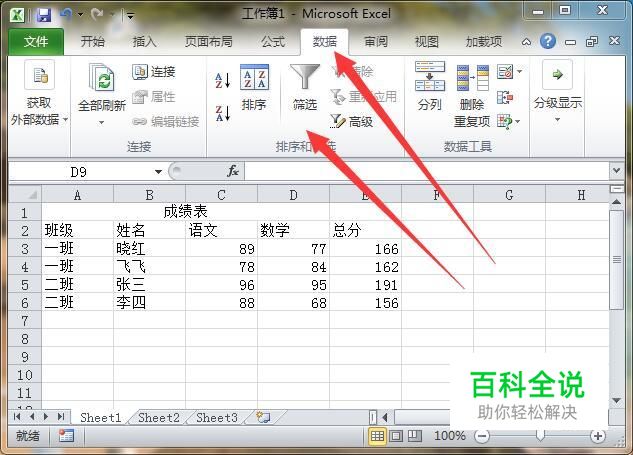Click zoom in plus button
The image size is (633, 455).
click(x=598, y=436)
